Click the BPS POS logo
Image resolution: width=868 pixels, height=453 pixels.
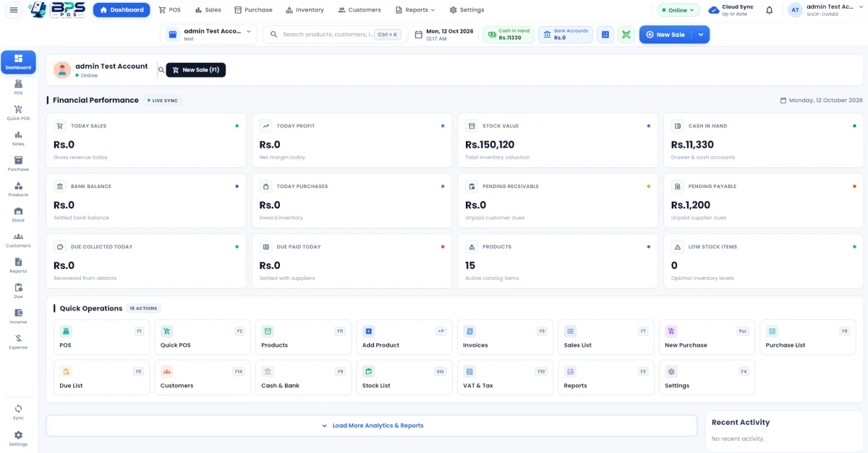pos(57,10)
